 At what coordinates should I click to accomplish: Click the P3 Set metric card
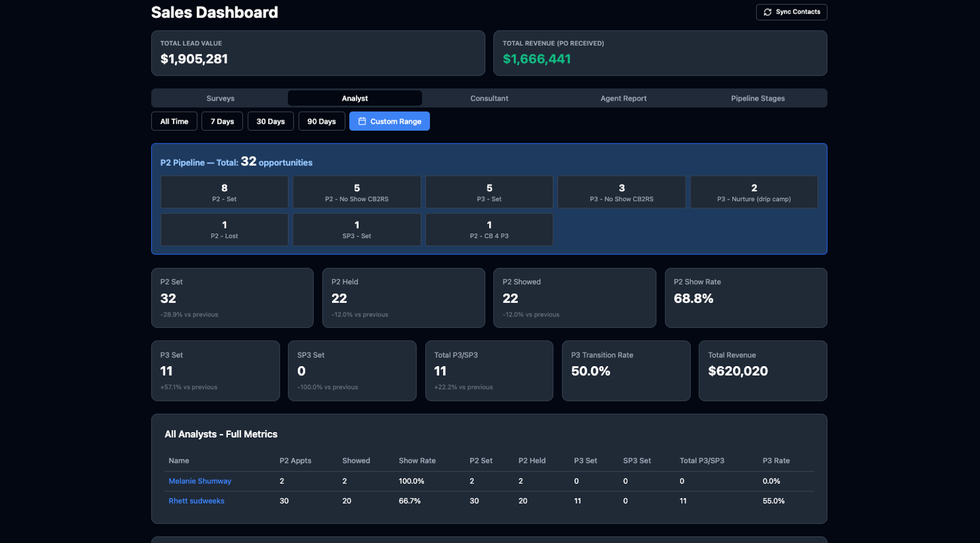point(215,371)
